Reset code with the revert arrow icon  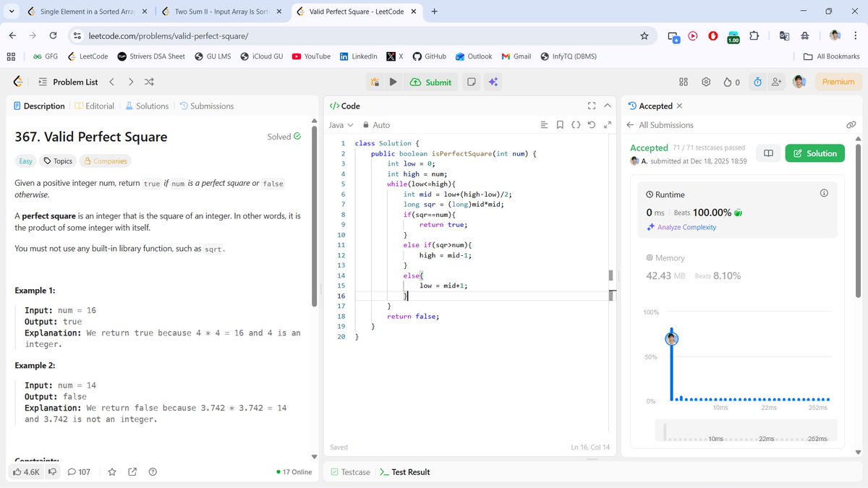[592, 124]
